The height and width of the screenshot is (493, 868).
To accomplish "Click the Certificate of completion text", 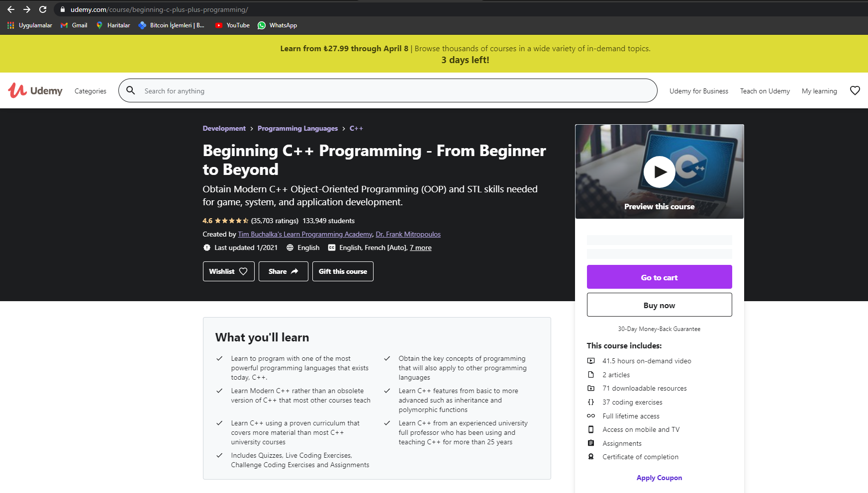I will pos(641,457).
